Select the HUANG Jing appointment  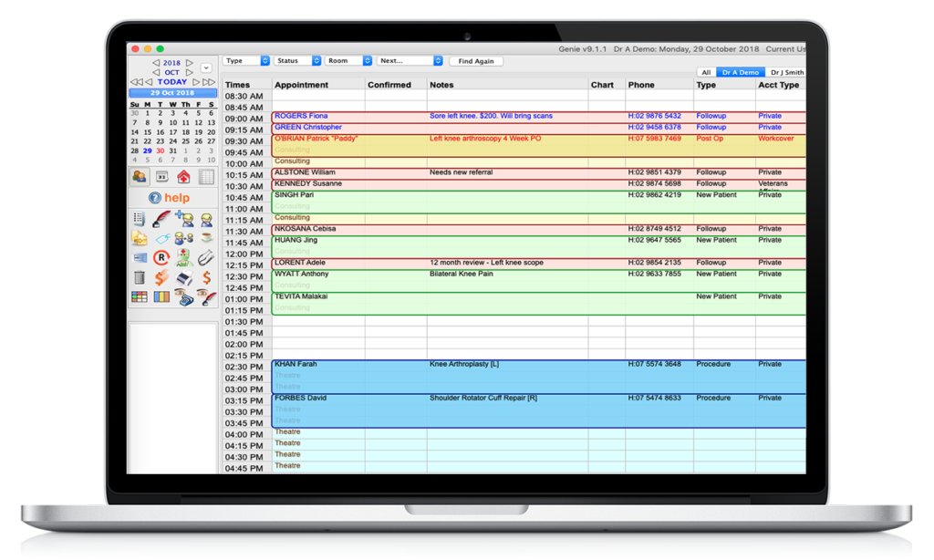pyautogui.click(x=538, y=246)
